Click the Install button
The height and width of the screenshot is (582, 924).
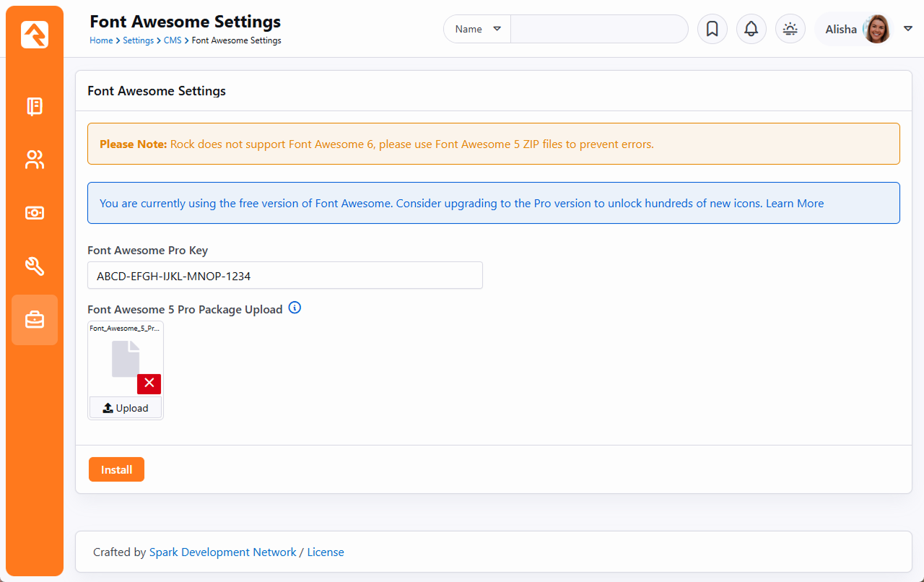[x=116, y=469]
